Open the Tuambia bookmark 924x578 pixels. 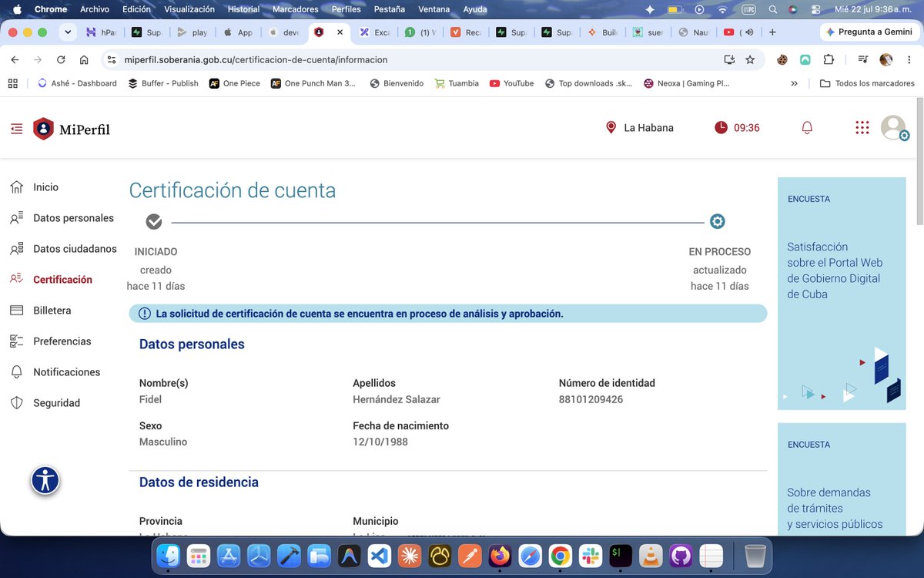pos(457,83)
